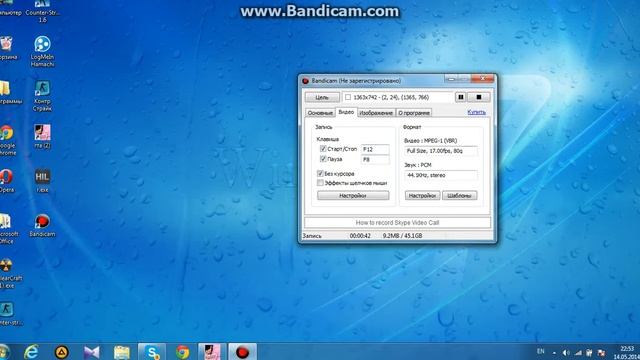Open the Контр Страйк desktop shortcut

(42, 96)
